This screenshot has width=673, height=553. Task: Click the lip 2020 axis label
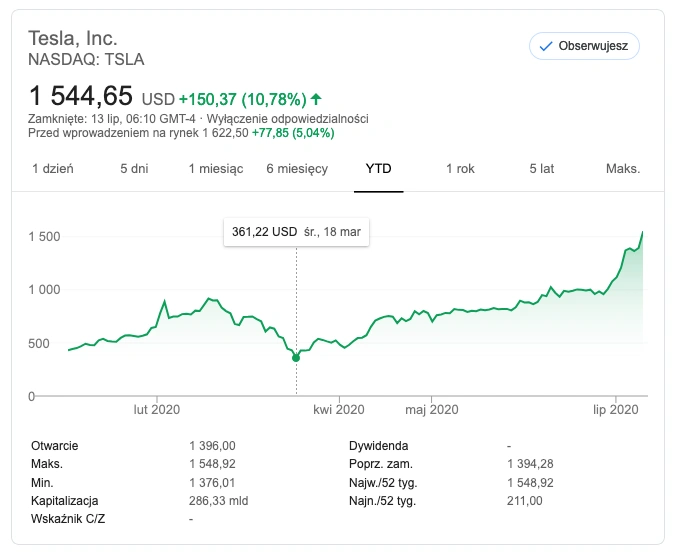coord(616,410)
